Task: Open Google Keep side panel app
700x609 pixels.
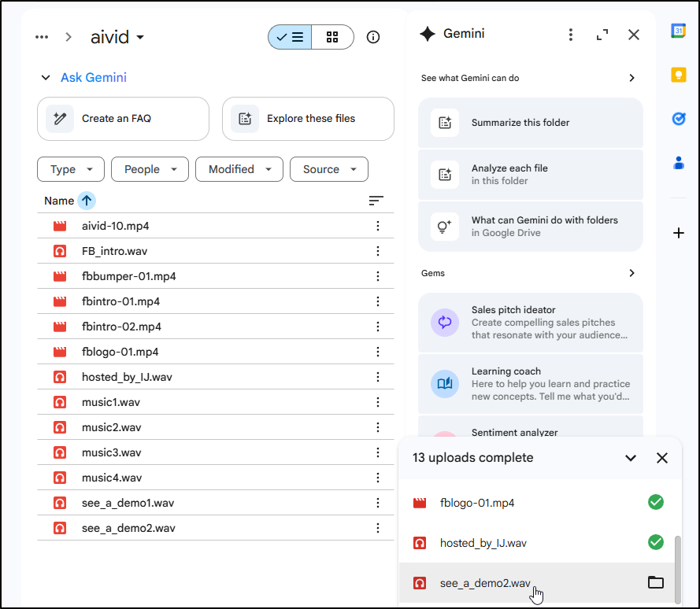Action: [x=679, y=75]
